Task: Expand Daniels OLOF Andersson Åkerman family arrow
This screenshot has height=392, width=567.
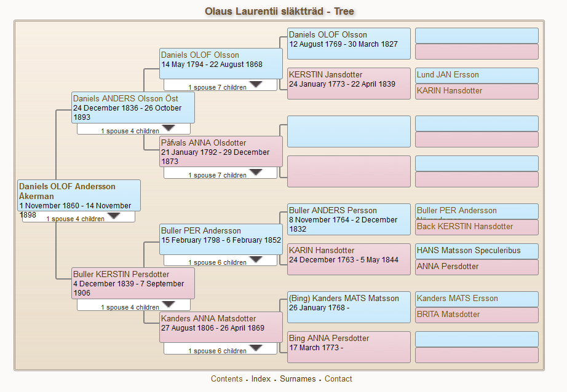Action: 113,216
